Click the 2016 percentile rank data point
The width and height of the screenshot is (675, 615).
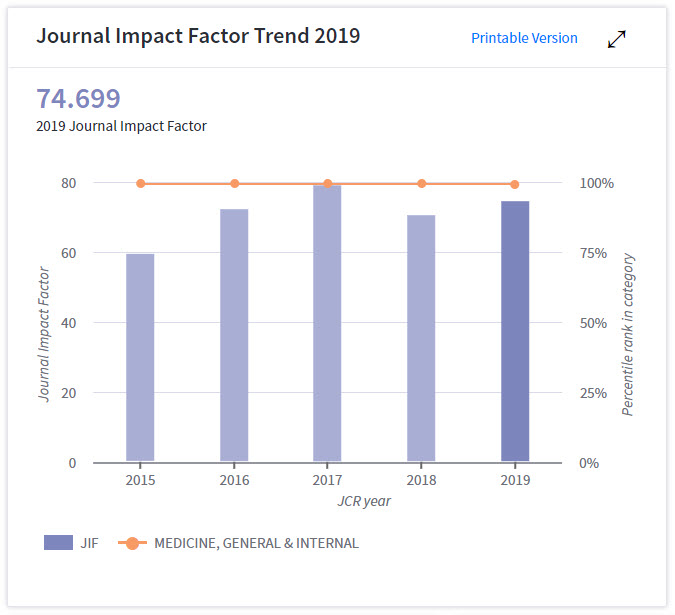pyautogui.click(x=234, y=183)
